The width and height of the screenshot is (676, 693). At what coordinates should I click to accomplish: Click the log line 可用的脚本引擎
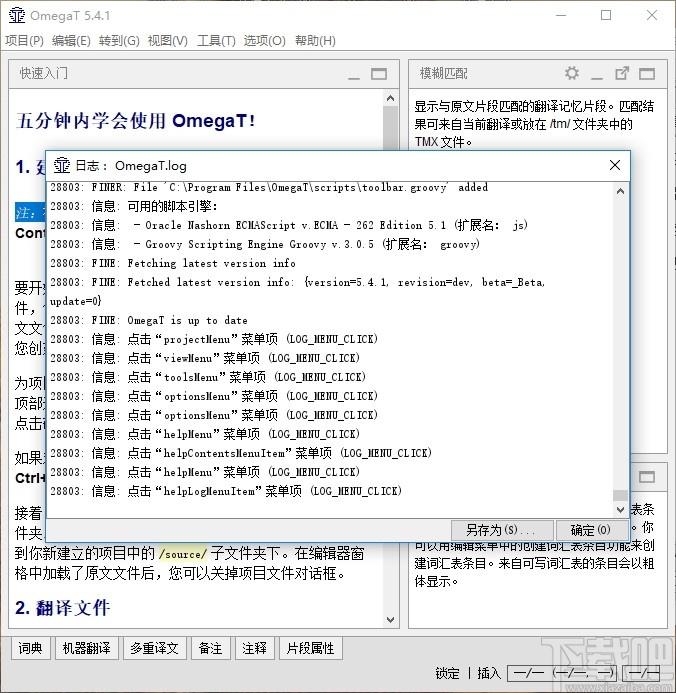(x=133, y=206)
